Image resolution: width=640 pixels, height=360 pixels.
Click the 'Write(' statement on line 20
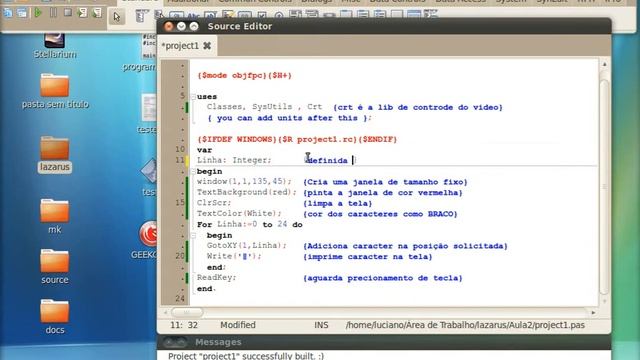click(234, 256)
